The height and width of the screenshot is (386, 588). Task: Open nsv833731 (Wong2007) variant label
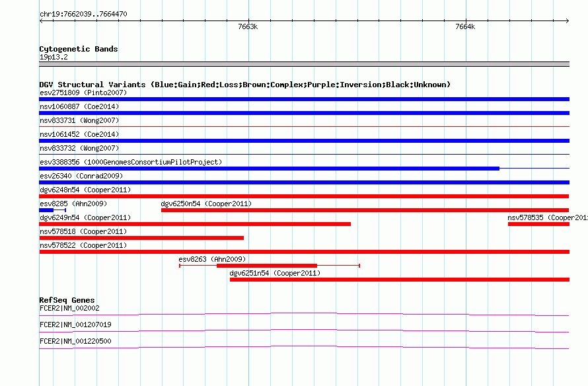pyautogui.click(x=79, y=120)
